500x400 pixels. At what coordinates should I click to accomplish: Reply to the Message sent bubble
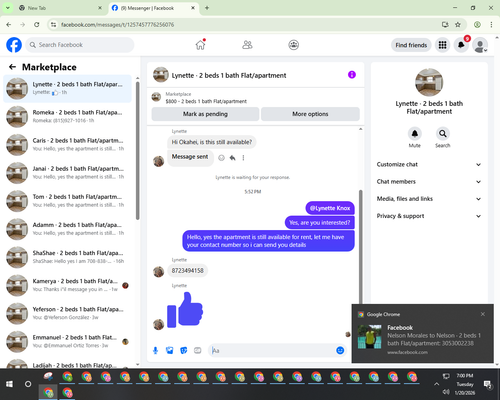(x=232, y=158)
